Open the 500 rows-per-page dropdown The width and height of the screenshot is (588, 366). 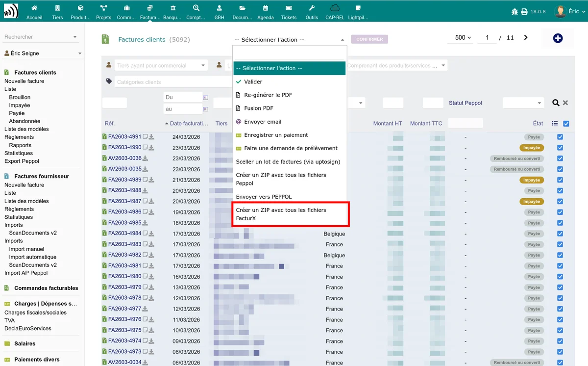tap(463, 38)
